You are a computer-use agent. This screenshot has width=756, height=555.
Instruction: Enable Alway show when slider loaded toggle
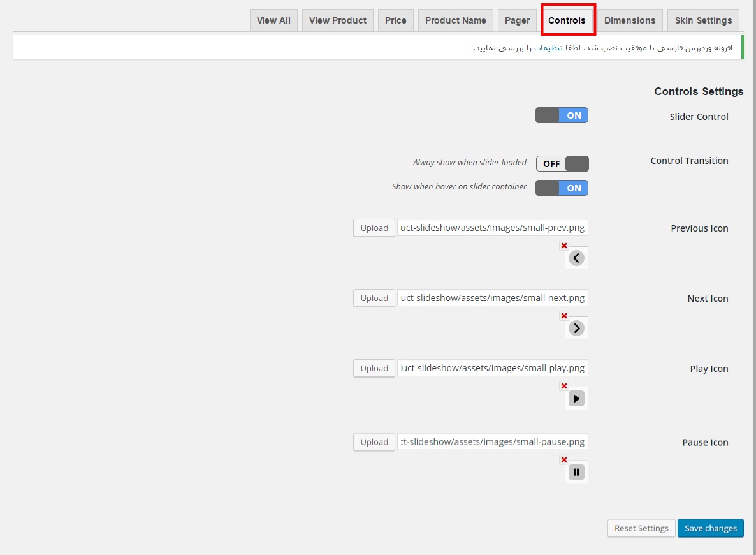point(562,163)
